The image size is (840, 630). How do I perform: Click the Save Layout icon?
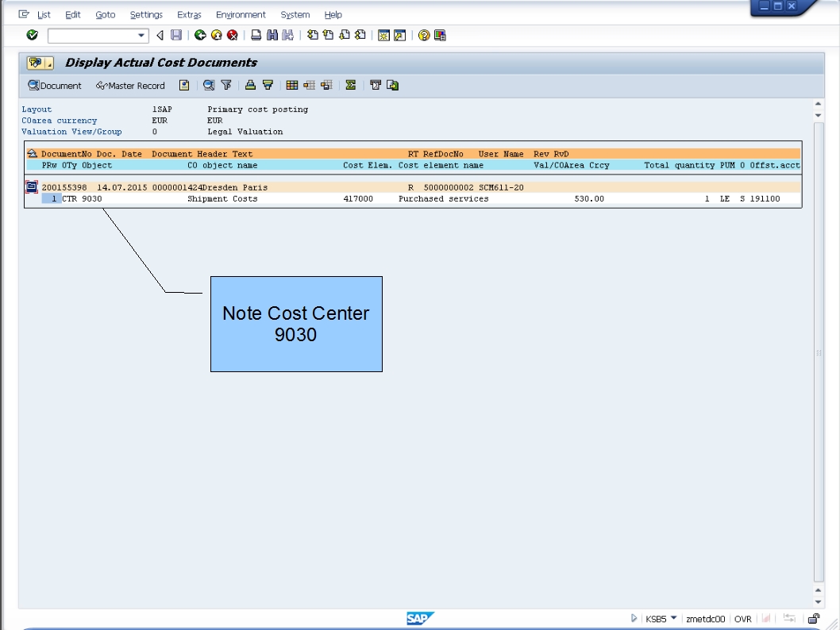coord(326,85)
